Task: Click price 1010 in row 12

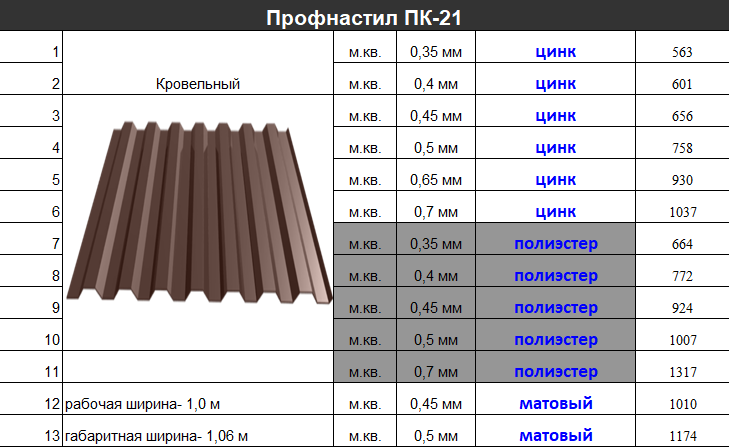Action: [683, 404]
